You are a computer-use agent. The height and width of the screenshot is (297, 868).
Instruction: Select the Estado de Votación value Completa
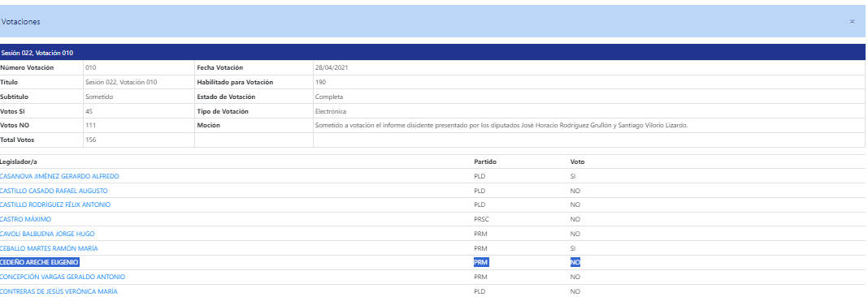(x=329, y=97)
